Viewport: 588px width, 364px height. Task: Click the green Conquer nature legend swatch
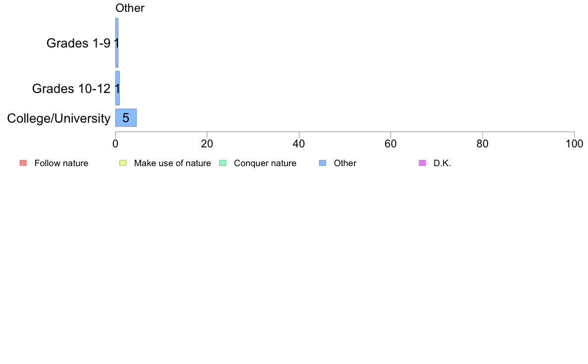coord(223,163)
